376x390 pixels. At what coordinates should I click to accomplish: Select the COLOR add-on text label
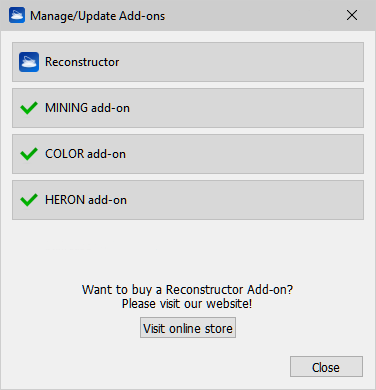pos(85,154)
